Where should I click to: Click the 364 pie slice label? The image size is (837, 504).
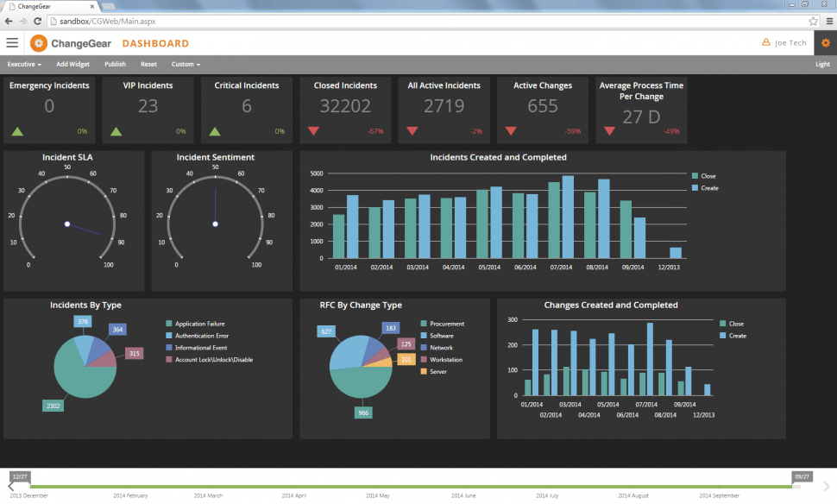point(117,330)
